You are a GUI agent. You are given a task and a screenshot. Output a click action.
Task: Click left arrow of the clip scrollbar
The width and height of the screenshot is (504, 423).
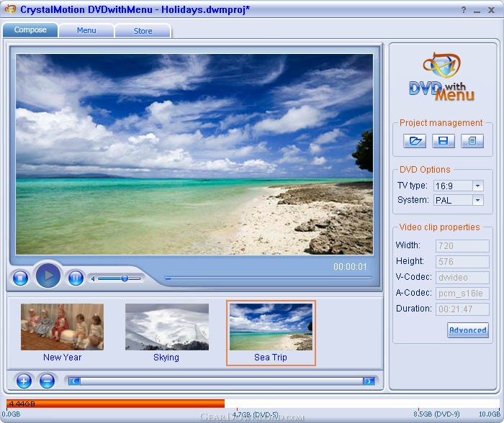click(x=74, y=381)
